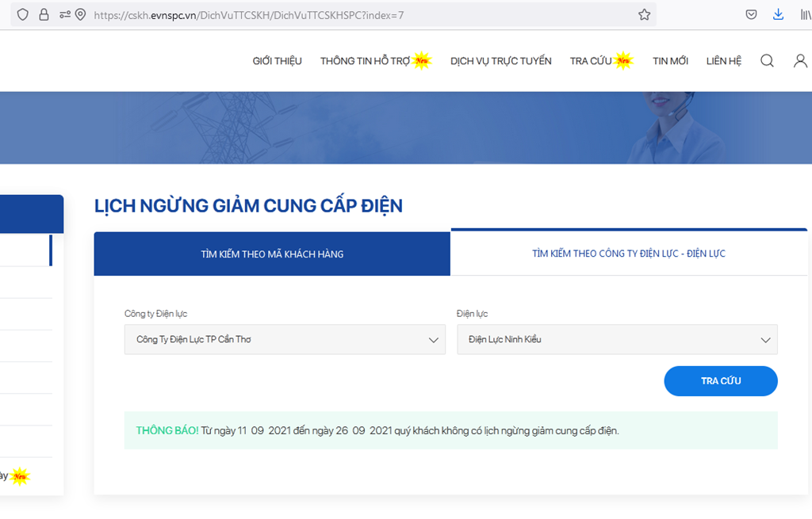Select TÌM KIẾM THEO CÔNG TY ĐIỆN LỰC tab
The width and height of the screenshot is (812, 519).
(x=628, y=254)
